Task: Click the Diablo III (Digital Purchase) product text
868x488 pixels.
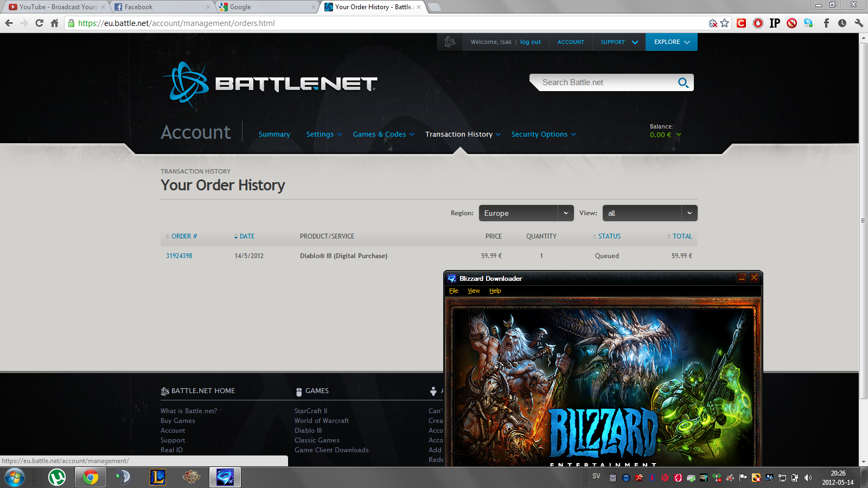Action: pos(343,256)
